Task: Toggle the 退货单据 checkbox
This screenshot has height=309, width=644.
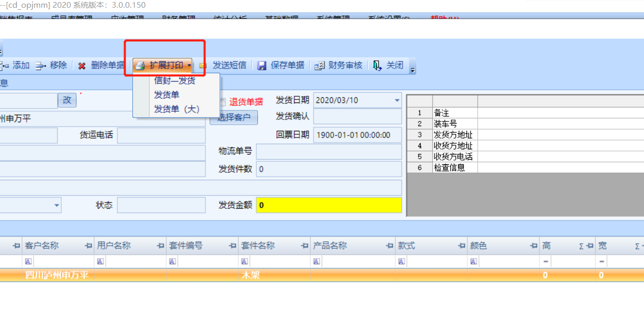Action: click(222, 102)
